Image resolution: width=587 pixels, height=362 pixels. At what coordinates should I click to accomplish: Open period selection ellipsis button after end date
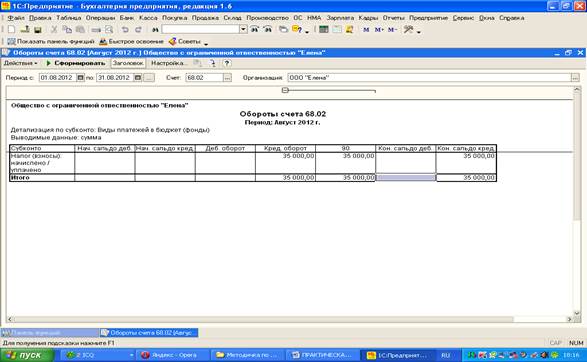149,77
